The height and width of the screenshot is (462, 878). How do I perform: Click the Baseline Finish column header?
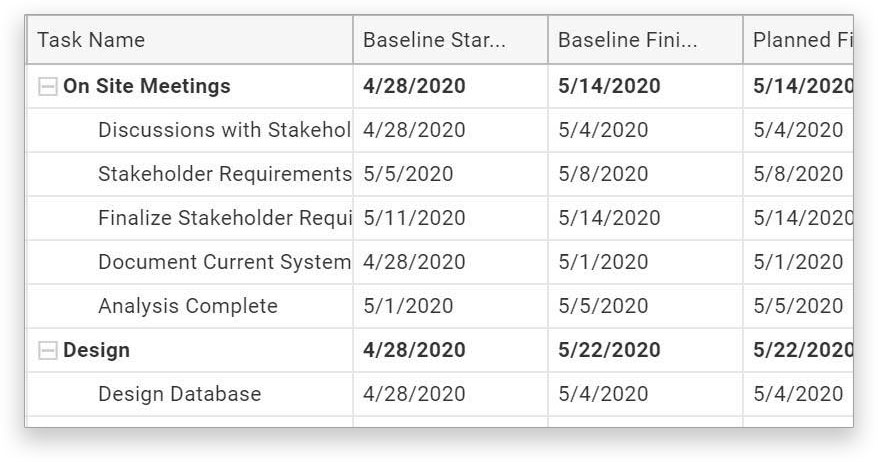(627, 40)
